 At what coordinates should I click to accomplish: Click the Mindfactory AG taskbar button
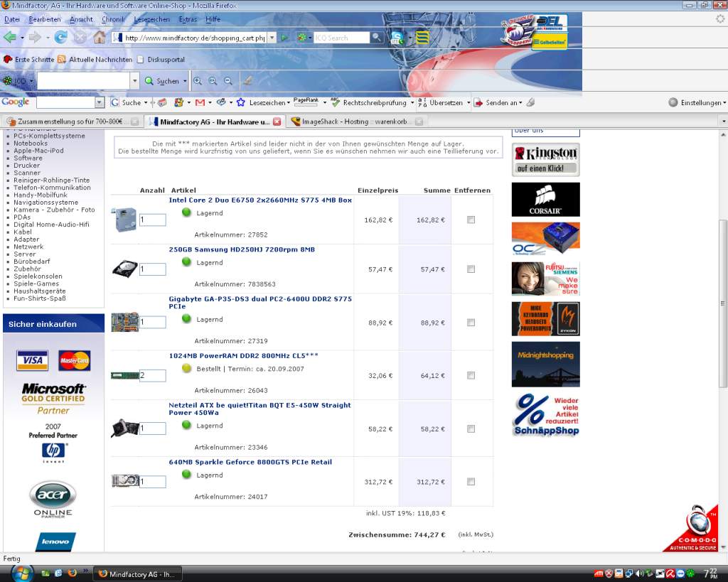[x=137, y=574]
